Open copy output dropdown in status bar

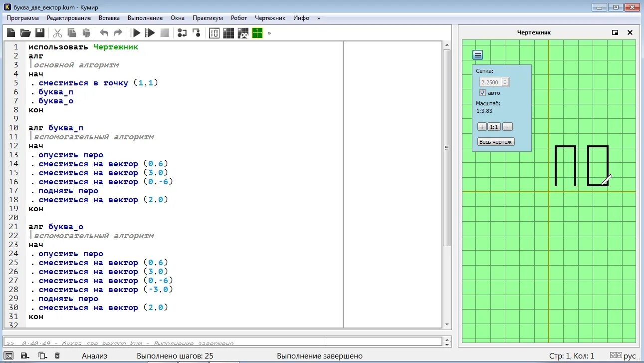pyautogui.click(x=42, y=356)
